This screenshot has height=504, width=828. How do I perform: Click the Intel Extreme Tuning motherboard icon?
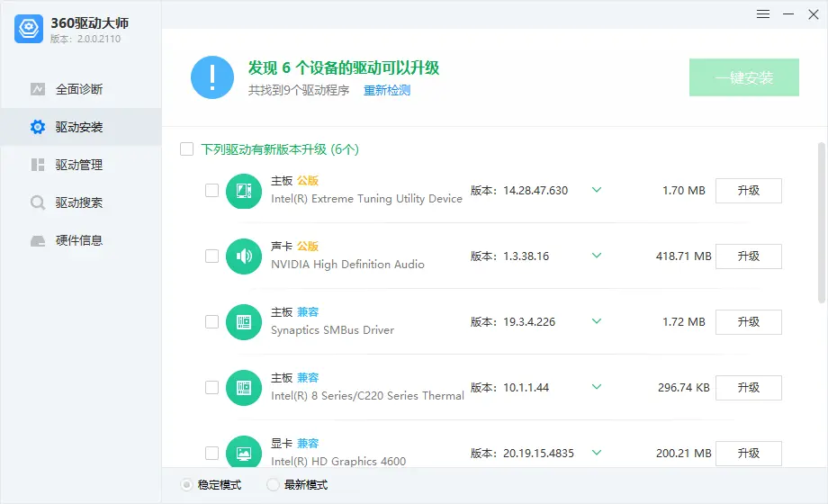coord(243,191)
